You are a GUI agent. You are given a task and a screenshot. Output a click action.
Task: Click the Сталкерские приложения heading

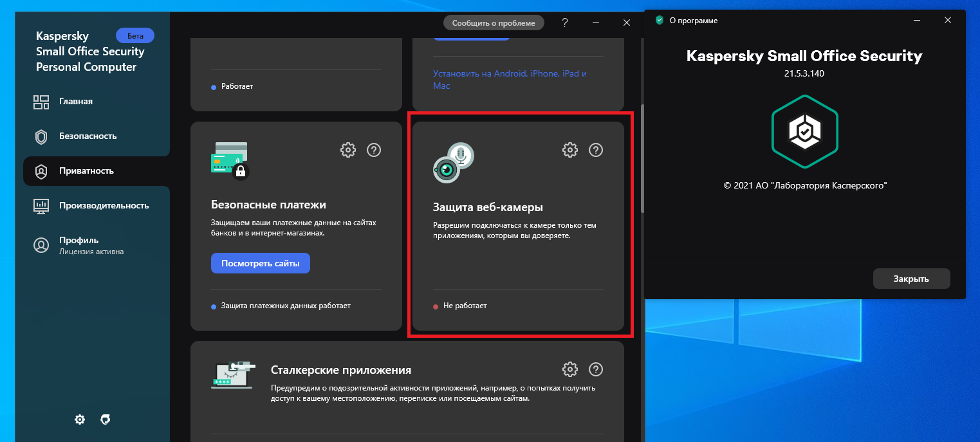point(341,370)
